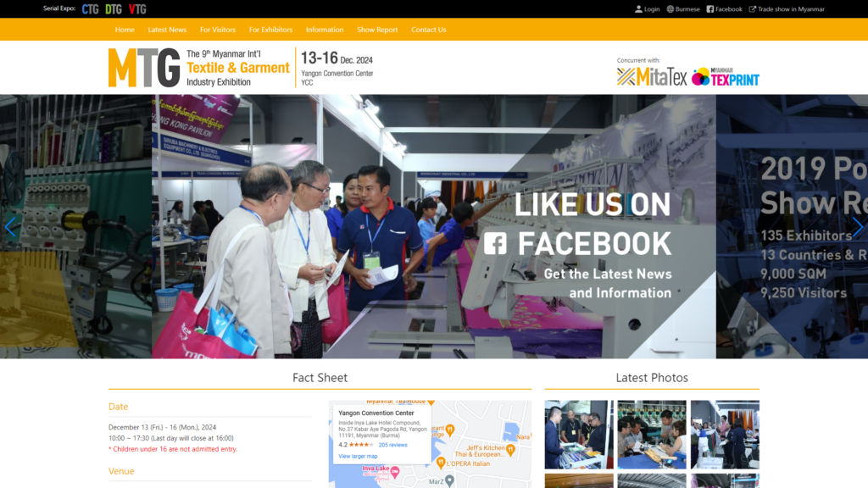Viewport: 868px width, 488px height.
Task: Click the Login user icon
Action: pos(638,8)
